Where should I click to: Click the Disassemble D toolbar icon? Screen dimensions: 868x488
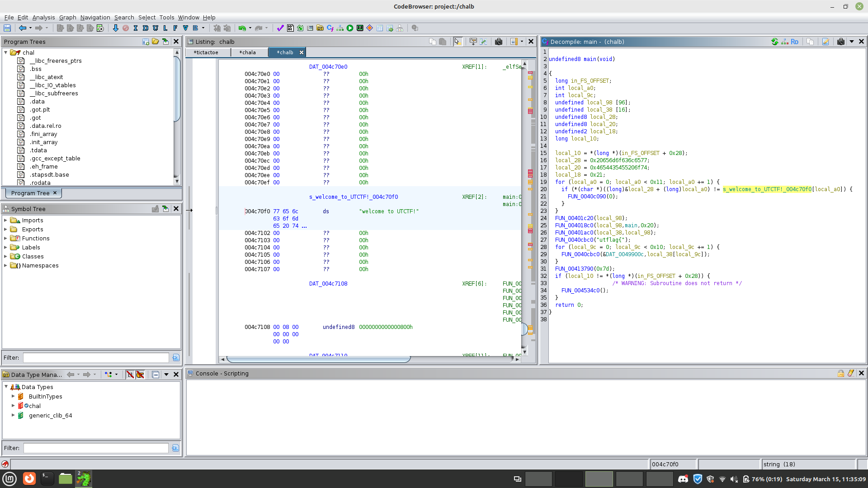coord(146,28)
